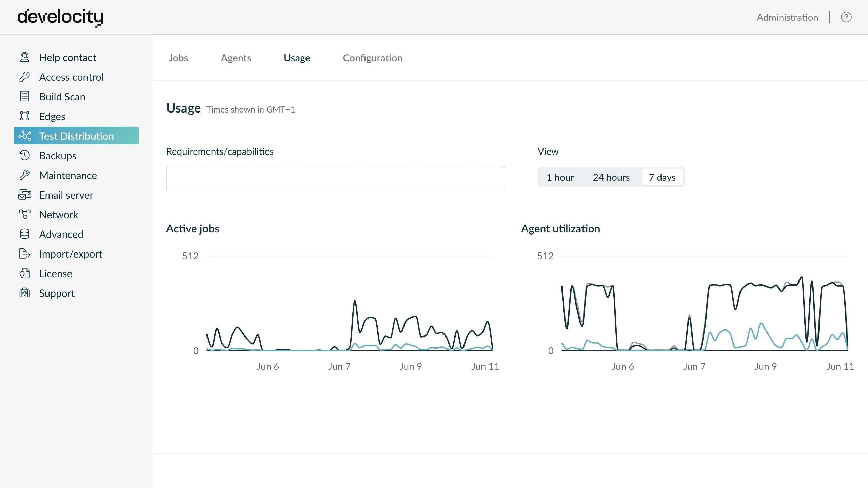Click the Active jobs chart
Viewport: 868px width, 488px height.
350,303
